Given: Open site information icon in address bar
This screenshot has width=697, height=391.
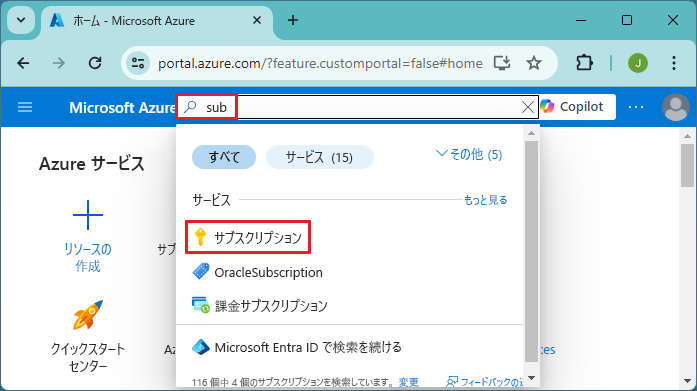Looking at the screenshot, I should pyautogui.click(x=138, y=64).
